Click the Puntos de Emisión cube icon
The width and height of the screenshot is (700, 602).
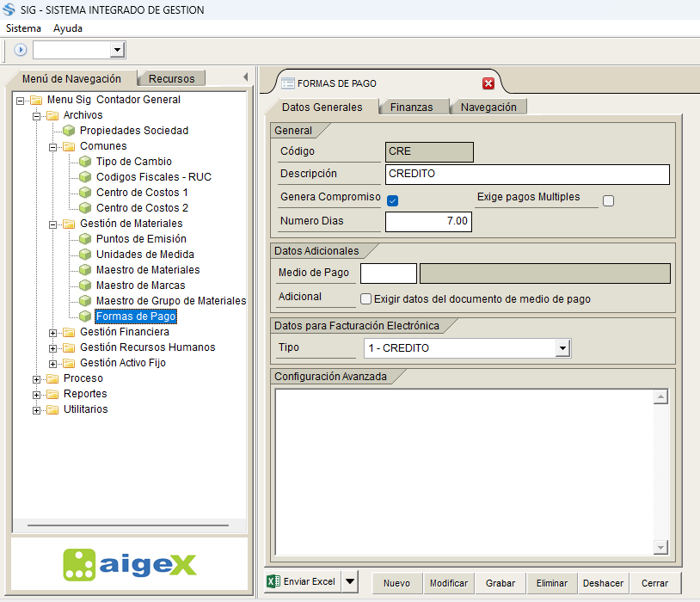pos(85,238)
